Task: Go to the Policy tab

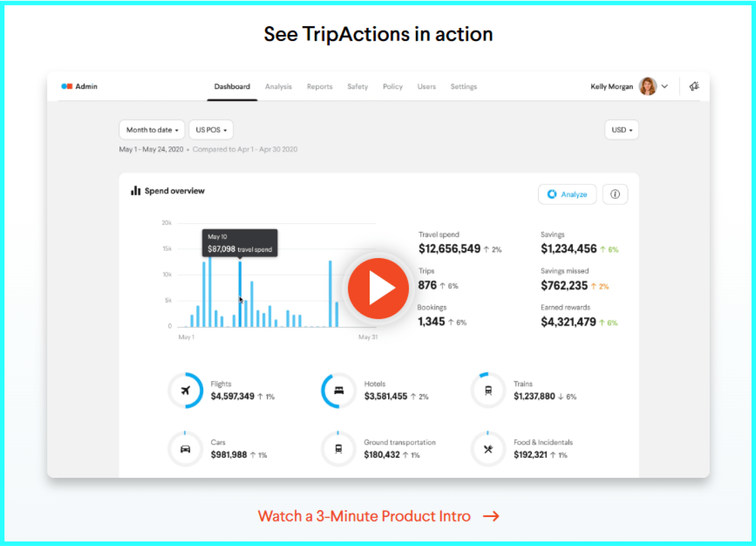Action: [x=392, y=87]
